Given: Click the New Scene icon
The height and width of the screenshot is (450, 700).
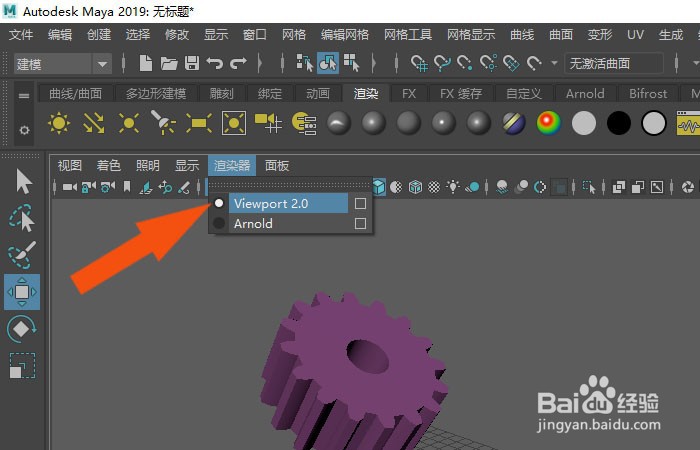Looking at the screenshot, I should [x=146, y=63].
